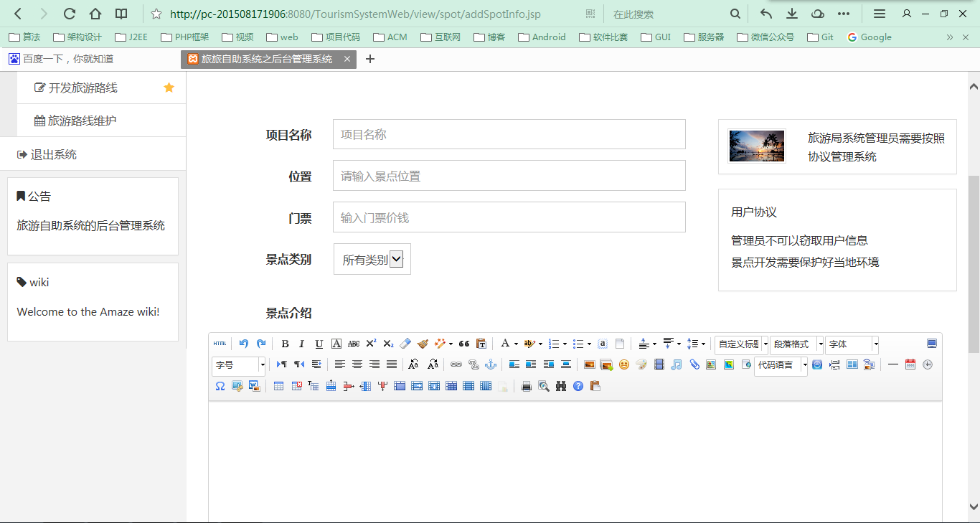Image resolution: width=980 pixels, height=523 pixels.
Task: Justify text in the editor
Action: (392, 364)
